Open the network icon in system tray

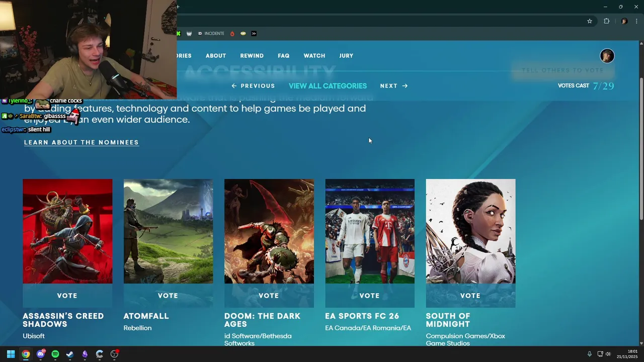(x=600, y=354)
